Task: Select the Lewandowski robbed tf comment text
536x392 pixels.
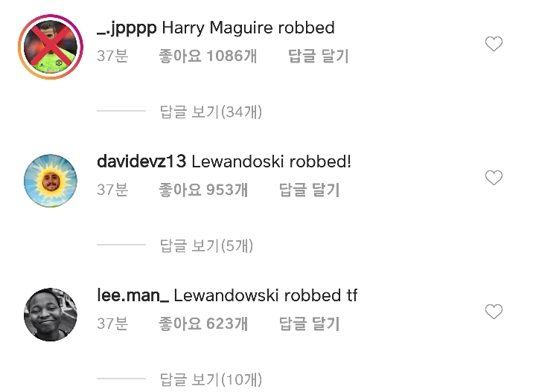Action: click(x=266, y=295)
